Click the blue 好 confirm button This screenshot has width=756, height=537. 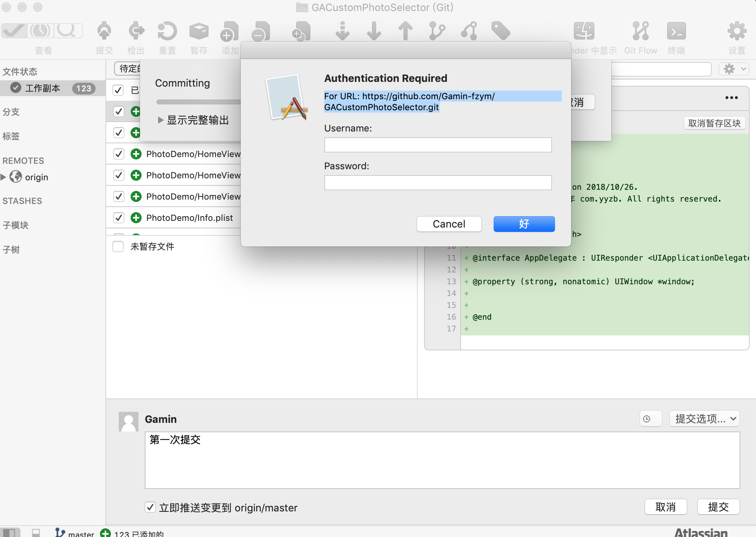tap(524, 224)
